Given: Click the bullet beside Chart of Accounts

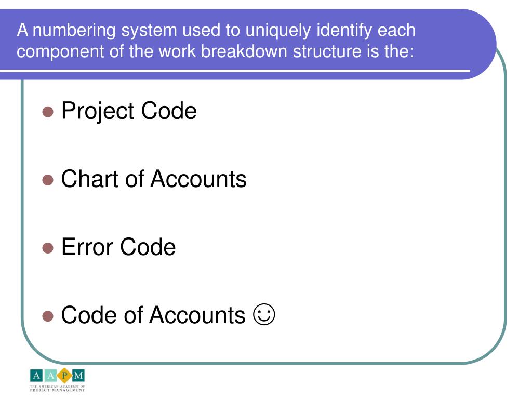Looking at the screenshot, I should (48, 180).
